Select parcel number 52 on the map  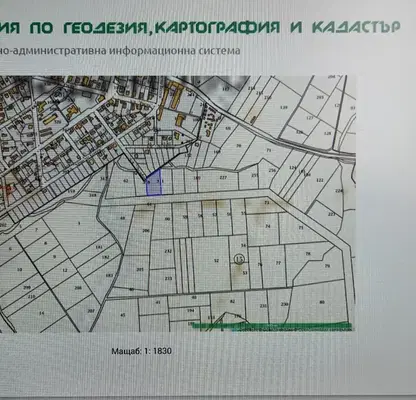pyautogui.click(x=217, y=261)
